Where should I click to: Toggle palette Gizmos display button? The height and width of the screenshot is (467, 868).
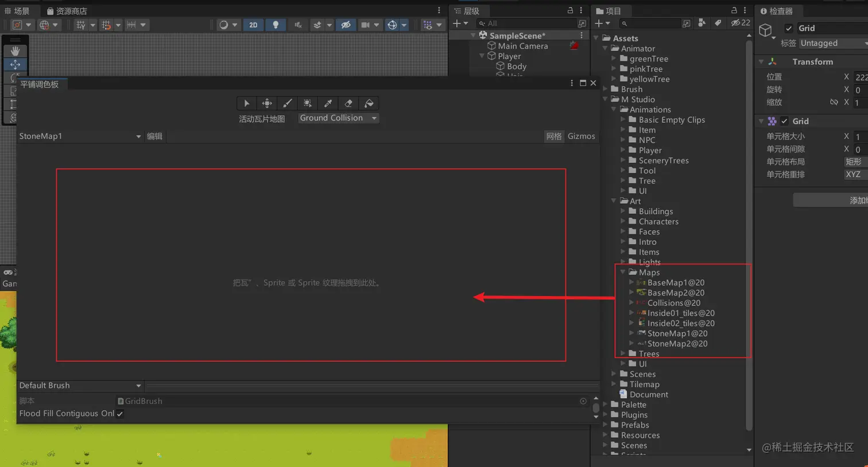pyautogui.click(x=582, y=136)
